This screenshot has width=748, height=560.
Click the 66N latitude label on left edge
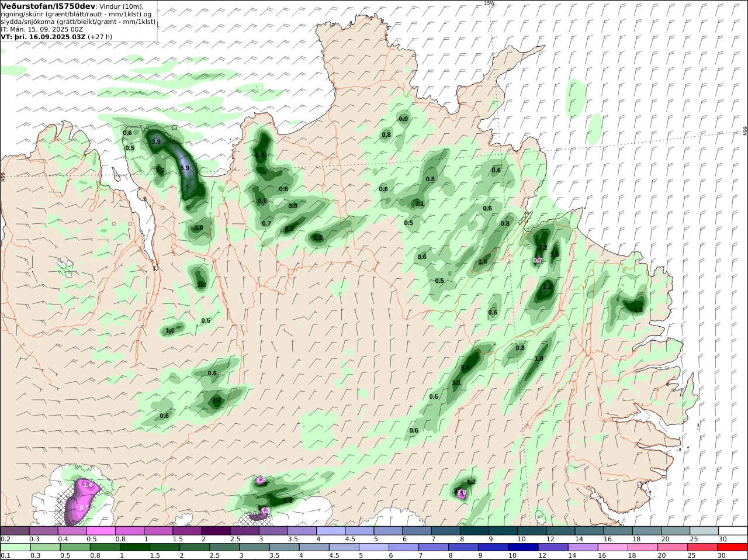(x=3, y=176)
